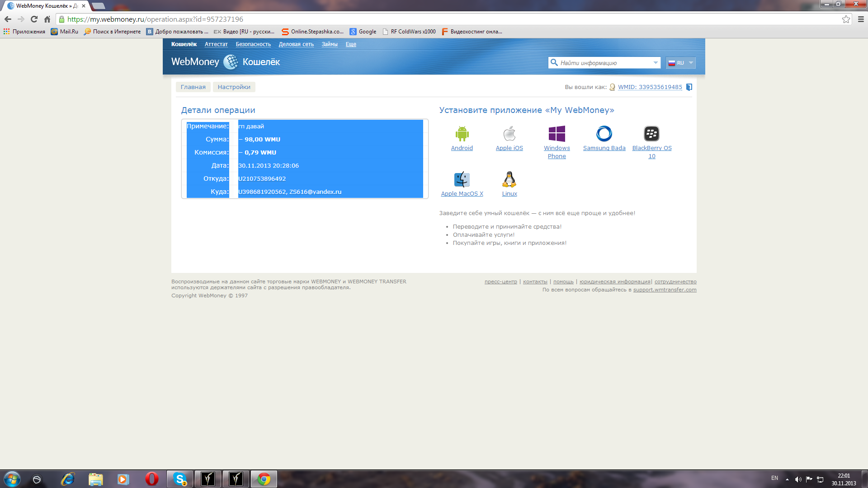Image resolution: width=868 pixels, height=488 pixels.
Task: Open the Chrome menu hamburger icon
Action: [861, 19]
